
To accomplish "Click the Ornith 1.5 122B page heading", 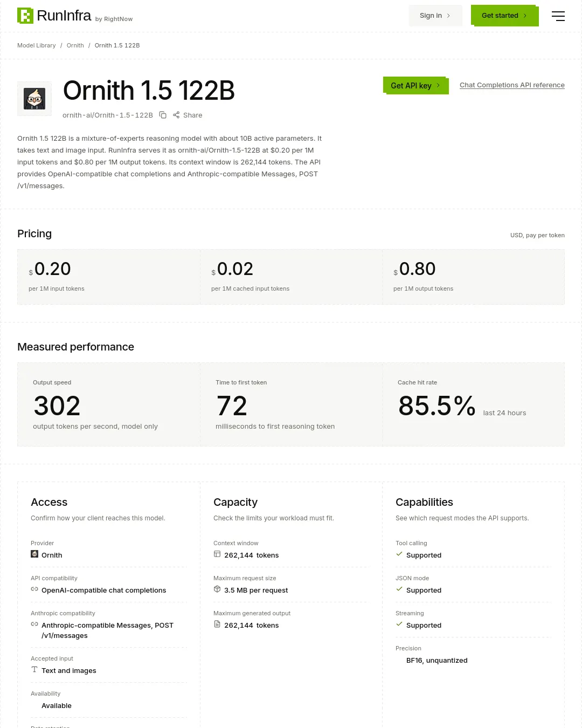I will coord(149,91).
